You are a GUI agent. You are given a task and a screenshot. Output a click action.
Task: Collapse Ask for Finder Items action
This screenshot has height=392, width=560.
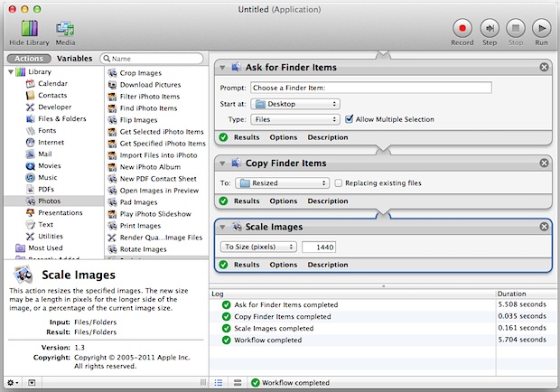point(222,68)
